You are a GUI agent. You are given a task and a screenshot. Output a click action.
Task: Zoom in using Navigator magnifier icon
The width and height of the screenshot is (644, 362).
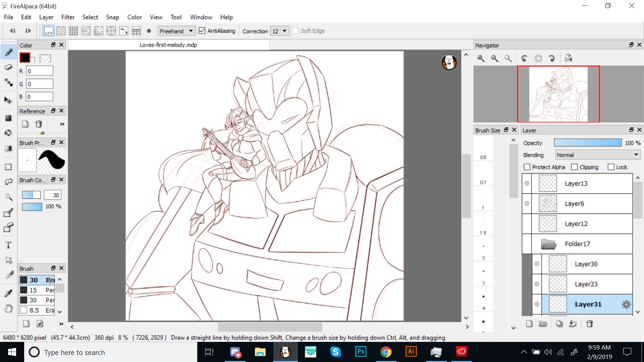pyautogui.click(x=481, y=58)
